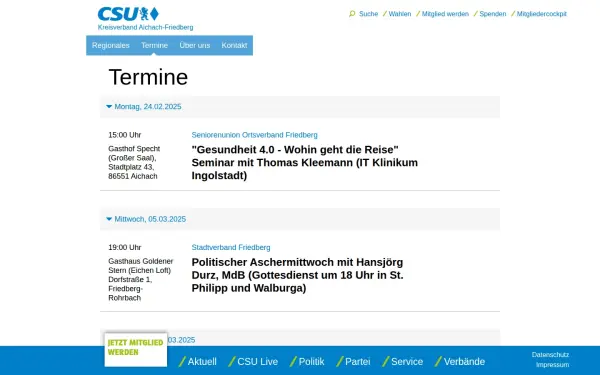
Task: Open the Impressum link
Action: [552, 365]
